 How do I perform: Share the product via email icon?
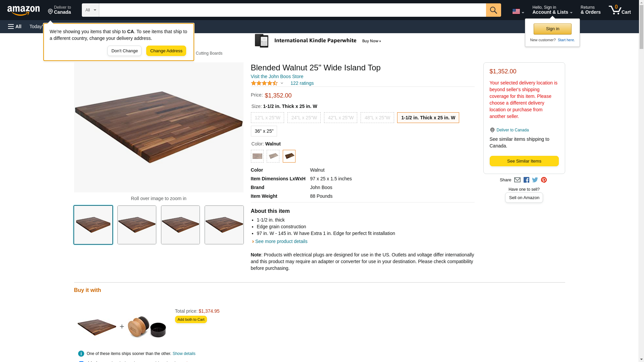(517, 180)
